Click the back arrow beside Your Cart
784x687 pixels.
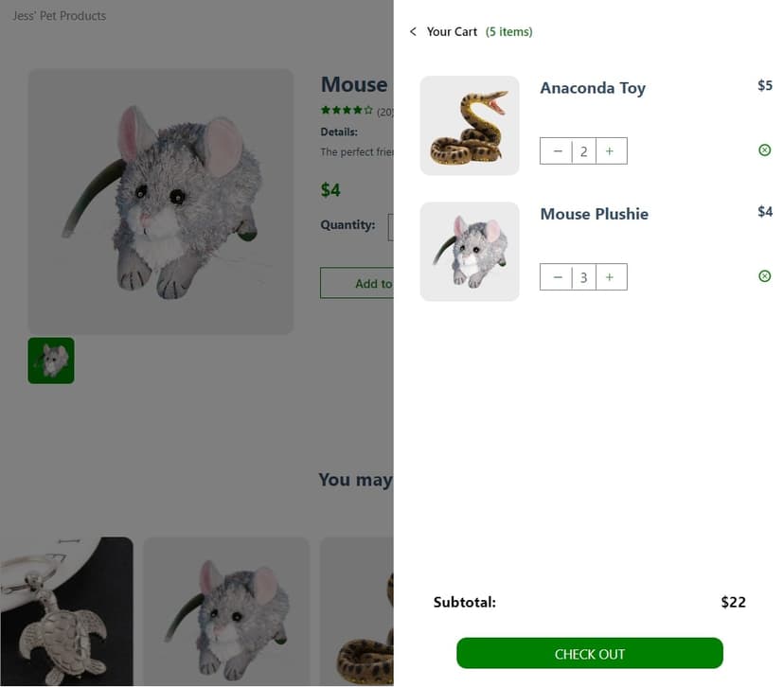[413, 32]
